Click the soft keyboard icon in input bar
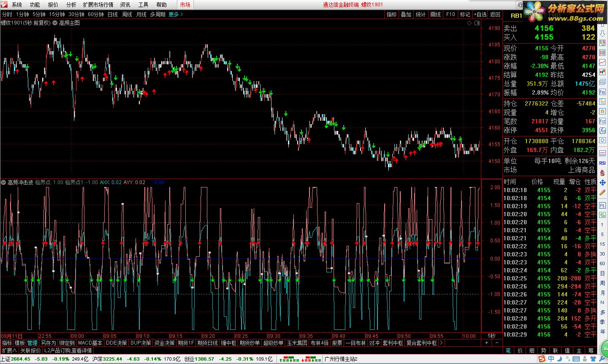The width and height of the screenshot is (608, 364). pyautogui.click(x=576, y=359)
